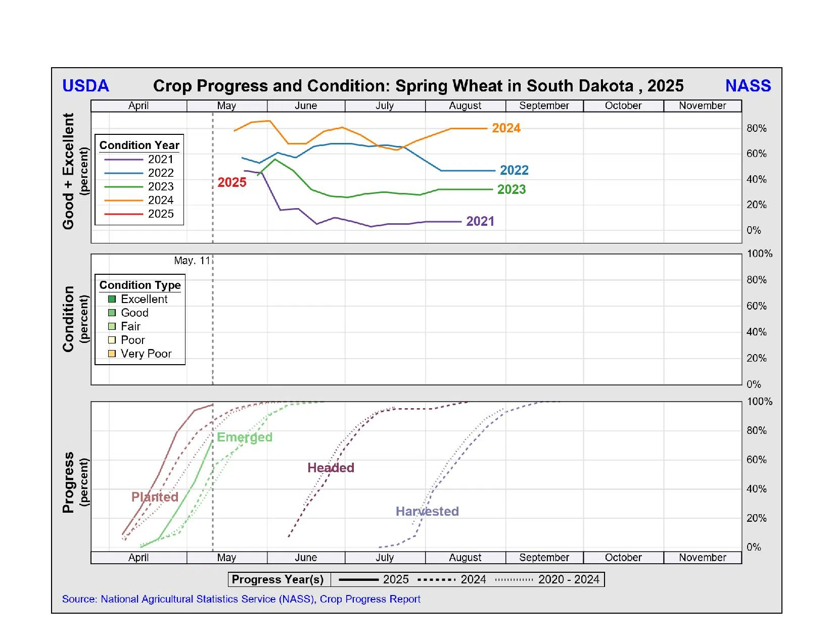Click the Headed series label
The width and height of the screenshot is (834, 644).
click(331, 468)
